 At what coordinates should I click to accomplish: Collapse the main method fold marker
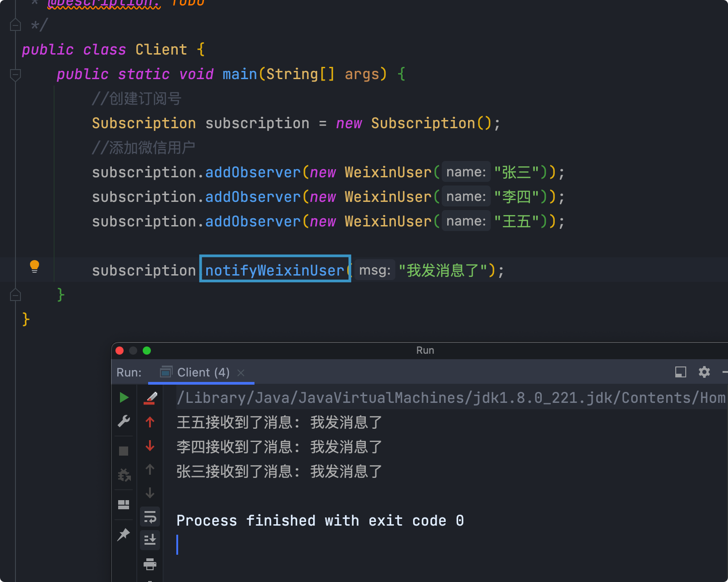[15, 75]
